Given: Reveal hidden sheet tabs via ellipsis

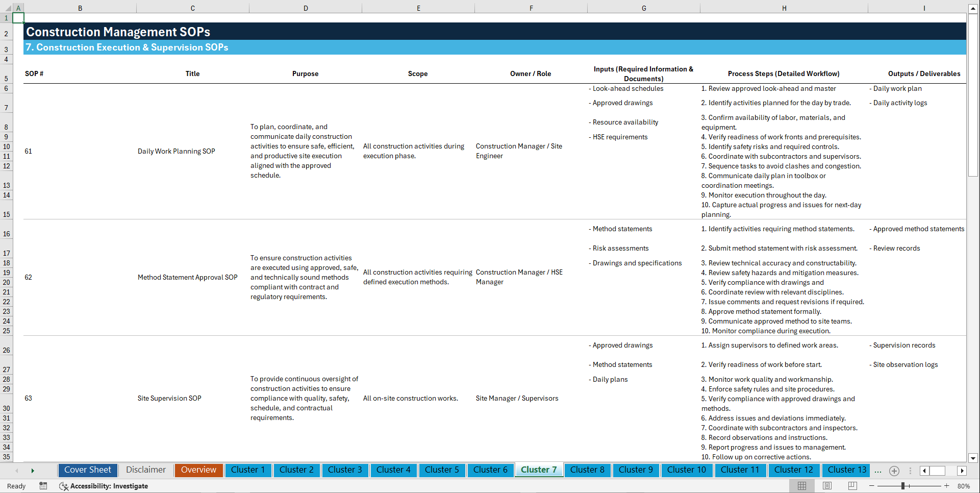Looking at the screenshot, I should tap(878, 471).
